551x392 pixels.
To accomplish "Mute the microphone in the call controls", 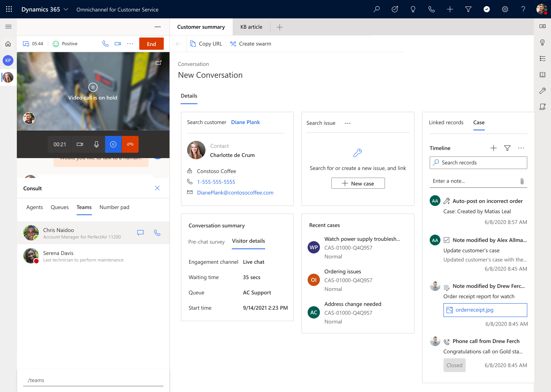I will [96, 144].
